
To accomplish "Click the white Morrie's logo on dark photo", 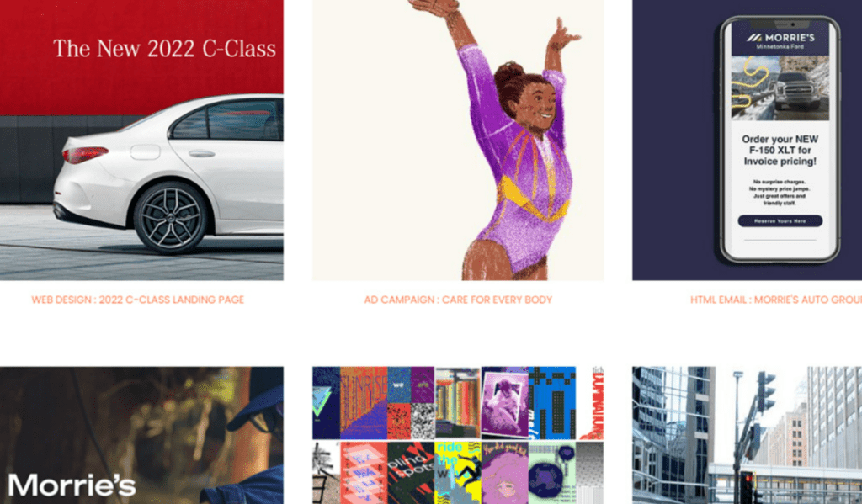I will pyautogui.click(x=72, y=485).
